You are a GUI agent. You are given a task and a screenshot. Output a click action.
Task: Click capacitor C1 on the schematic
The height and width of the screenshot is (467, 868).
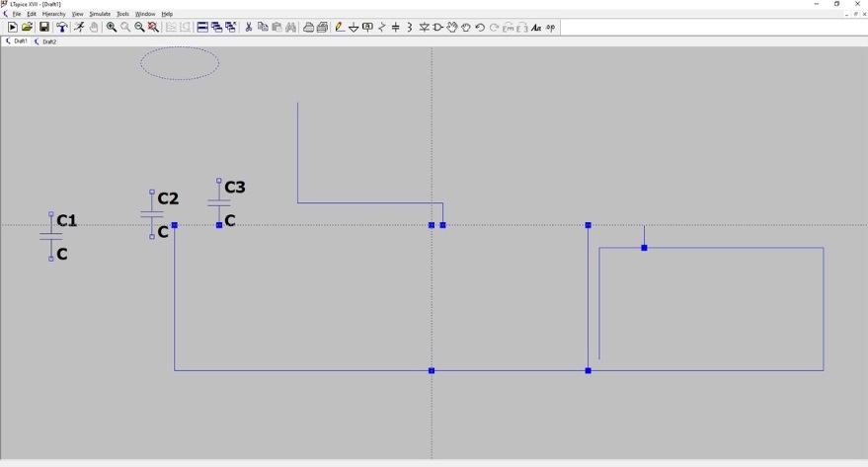(x=51, y=237)
